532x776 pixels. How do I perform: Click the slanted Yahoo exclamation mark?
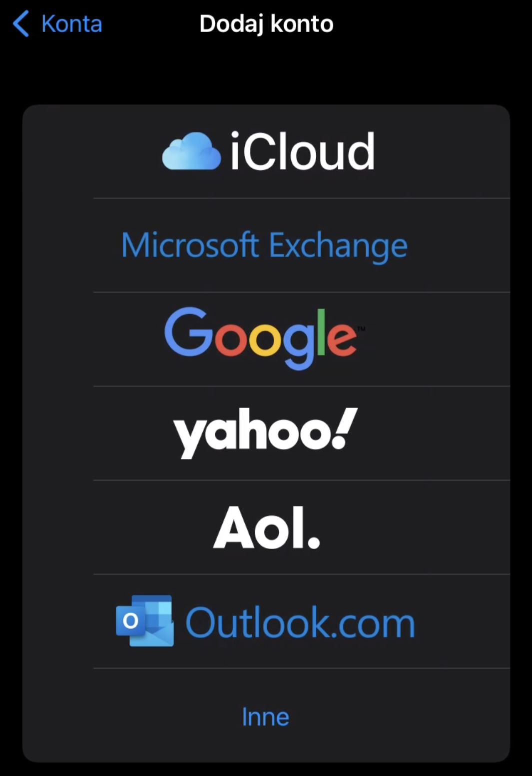345,428
